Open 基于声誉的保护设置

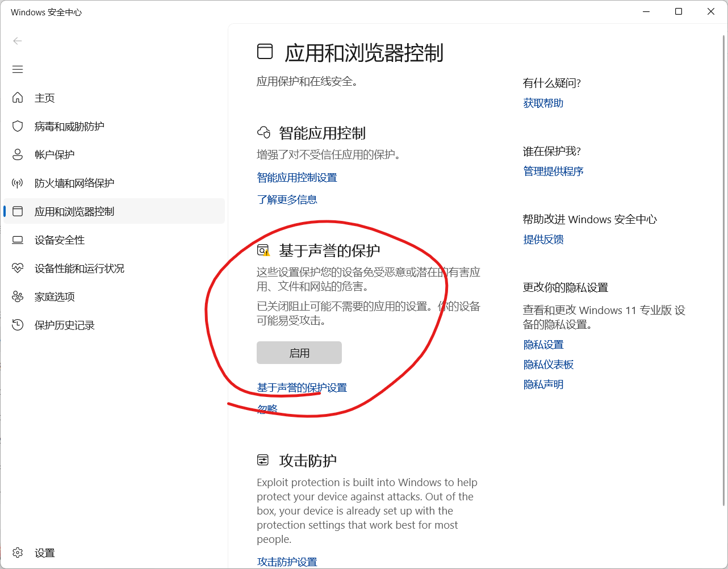point(302,387)
